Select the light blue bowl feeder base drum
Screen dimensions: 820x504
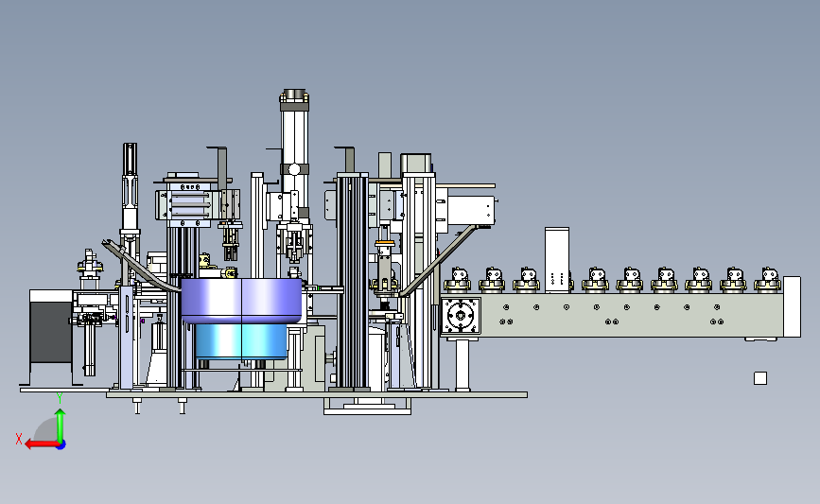240,340
